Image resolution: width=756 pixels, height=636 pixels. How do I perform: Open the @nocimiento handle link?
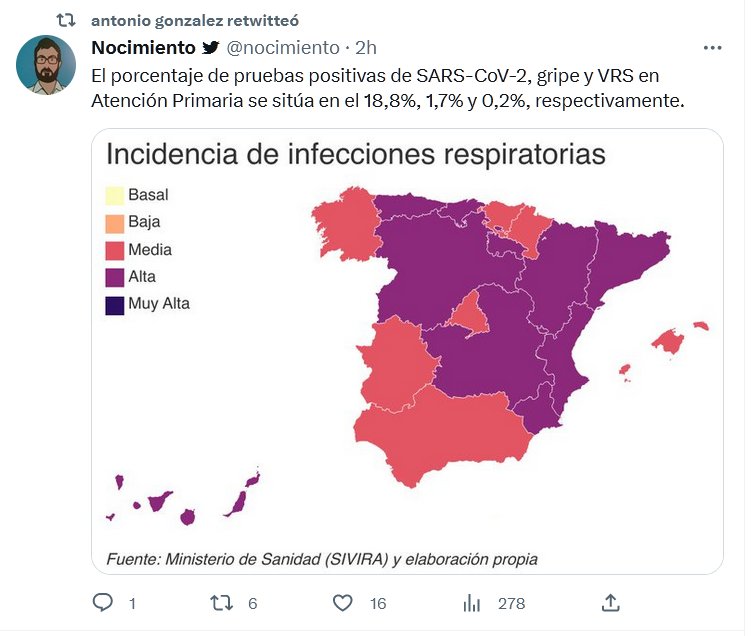(283, 47)
